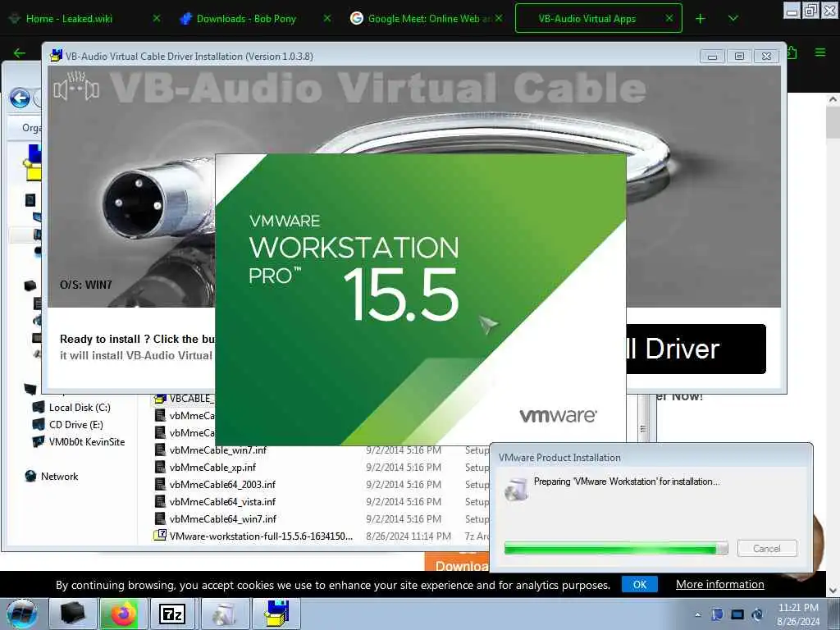Minimize the VB-Audio driver installation window
This screenshot has width=840, height=630.
tap(712, 57)
